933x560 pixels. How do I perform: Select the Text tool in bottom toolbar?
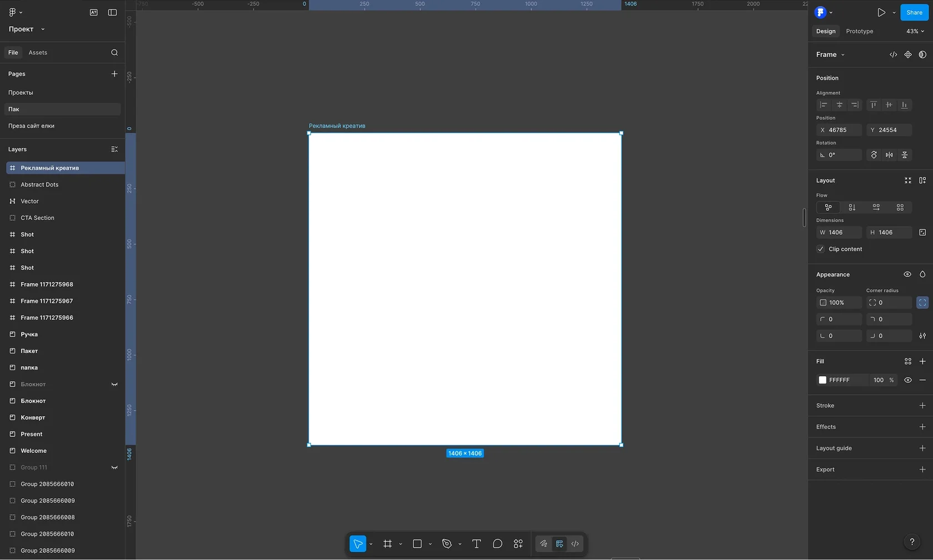(x=476, y=544)
